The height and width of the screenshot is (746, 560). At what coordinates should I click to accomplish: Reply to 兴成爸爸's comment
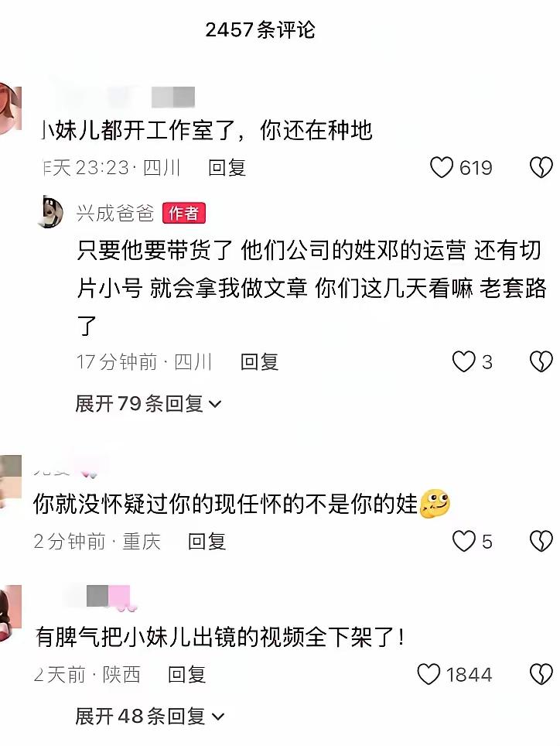click(x=259, y=361)
